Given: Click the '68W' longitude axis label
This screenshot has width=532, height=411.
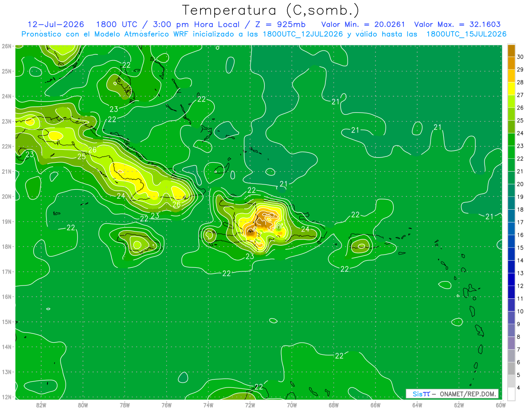Looking at the screenshot, I should (333, 405).
